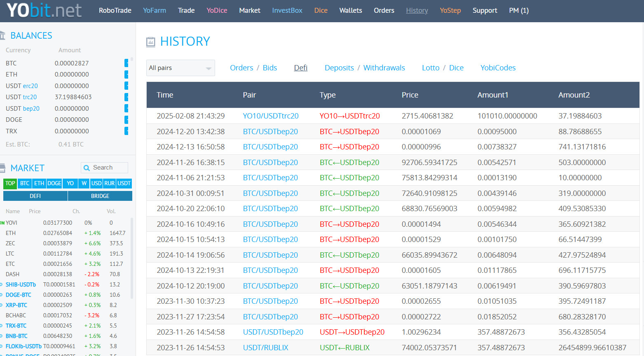Viewport: 644px width, 356px height.
Task: Click the Balances list scrollbar
Action: pos(132,60)
